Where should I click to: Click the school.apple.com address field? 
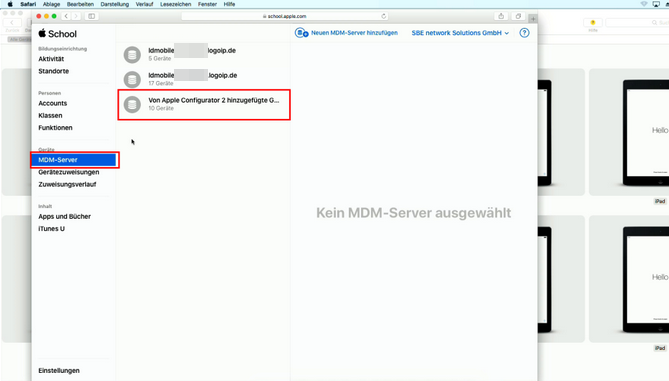coord(285,16)
